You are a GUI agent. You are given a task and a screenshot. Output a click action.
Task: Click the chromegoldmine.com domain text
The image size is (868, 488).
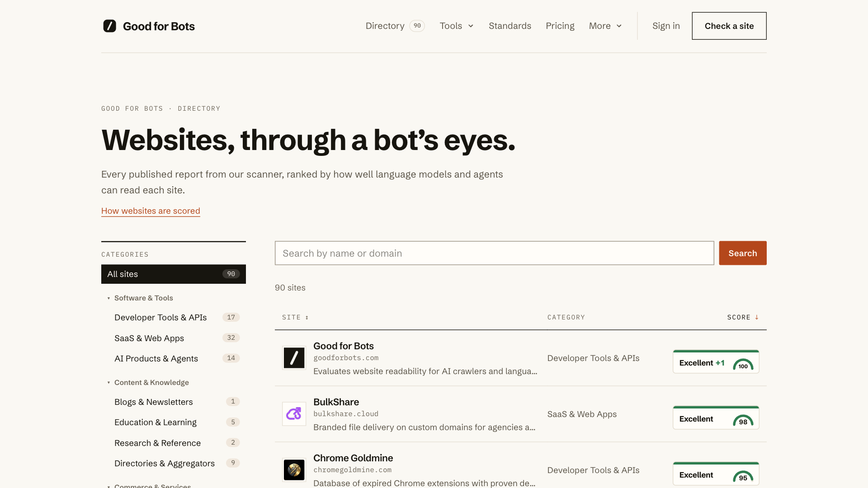pos(352,470)
